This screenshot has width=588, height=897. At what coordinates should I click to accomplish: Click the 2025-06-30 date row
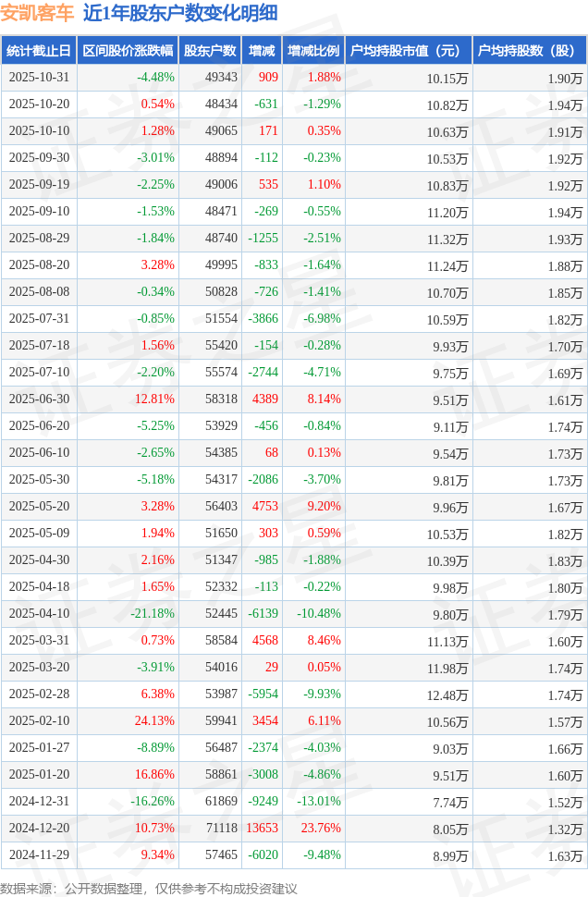[x=39, y=399]
